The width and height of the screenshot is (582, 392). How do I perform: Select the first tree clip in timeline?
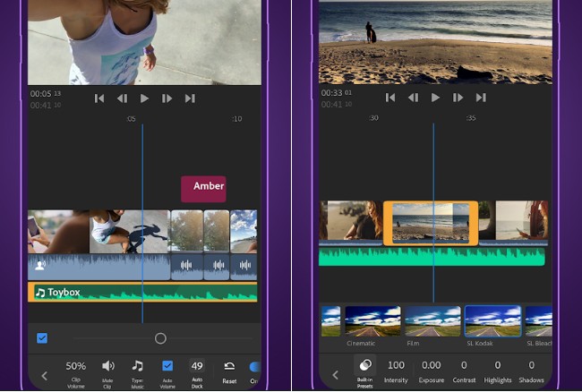[x=187, y=232]
